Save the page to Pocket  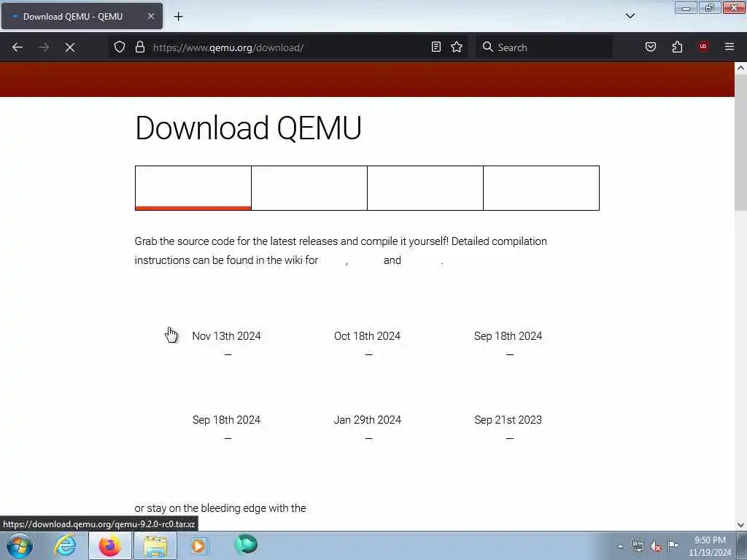[650, 47]
